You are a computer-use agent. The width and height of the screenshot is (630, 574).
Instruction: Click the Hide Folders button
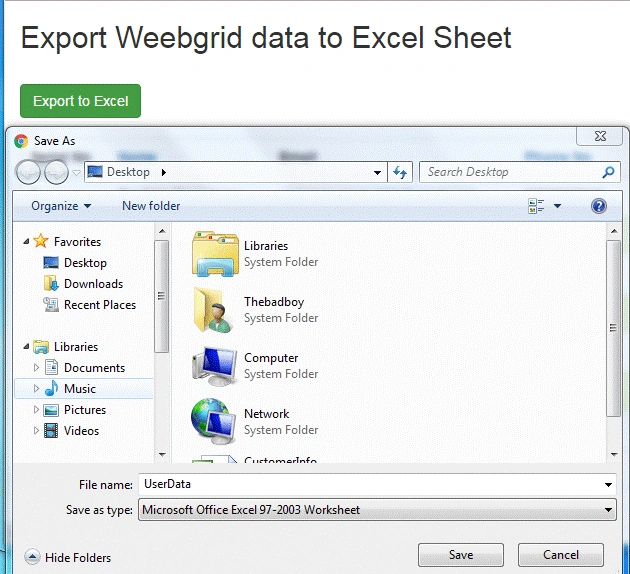pos(68,558)
